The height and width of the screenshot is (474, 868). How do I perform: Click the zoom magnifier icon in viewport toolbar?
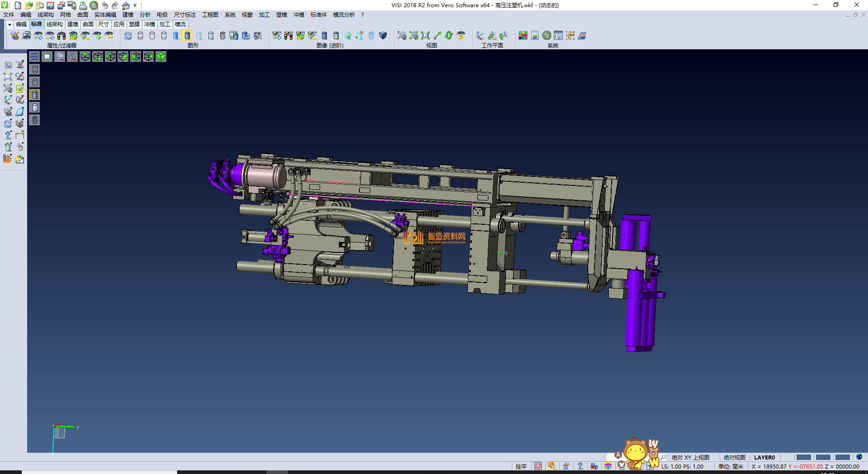(x=60, y=57)
